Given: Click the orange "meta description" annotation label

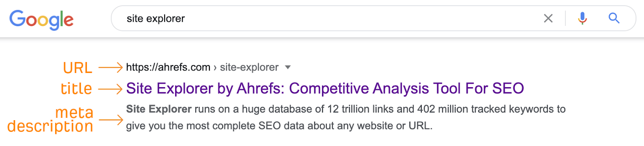Looking at the screenshot, I should pos(50,119).
